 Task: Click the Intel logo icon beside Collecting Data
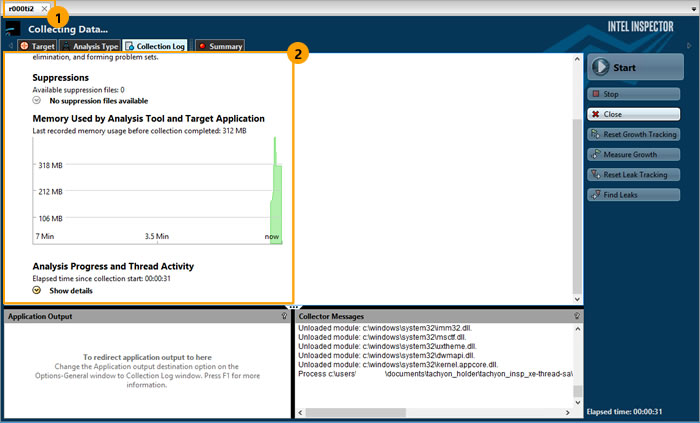[x=13, y=29]
